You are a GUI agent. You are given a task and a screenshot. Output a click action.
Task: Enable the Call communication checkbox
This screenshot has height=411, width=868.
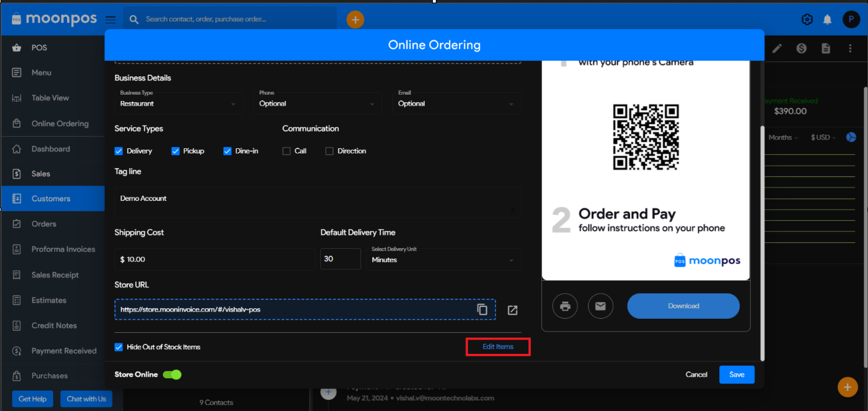286,151
